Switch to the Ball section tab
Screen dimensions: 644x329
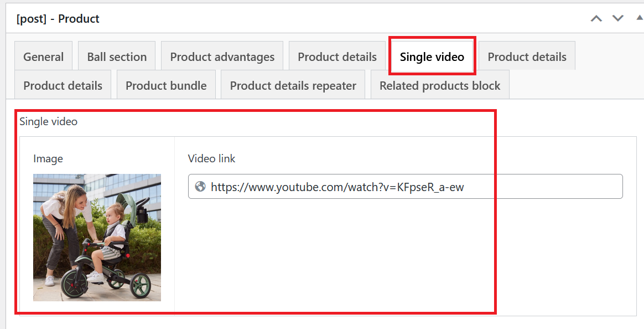point(117,56)
